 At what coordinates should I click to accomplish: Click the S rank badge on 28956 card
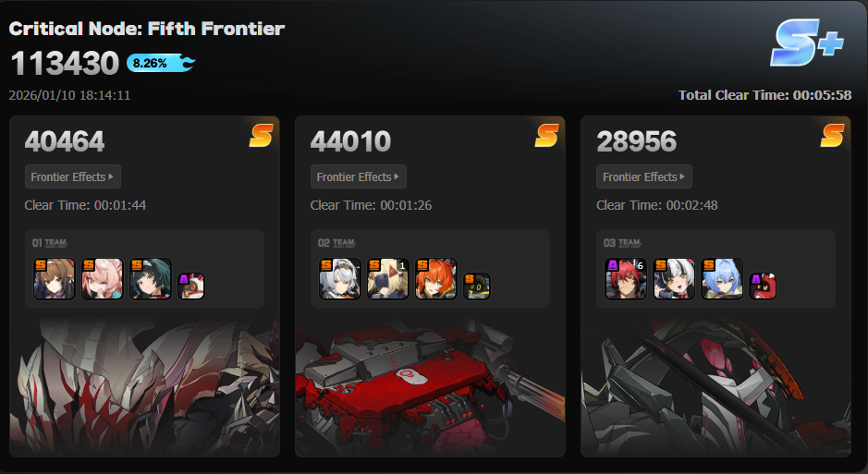click(x=832, y=136)
